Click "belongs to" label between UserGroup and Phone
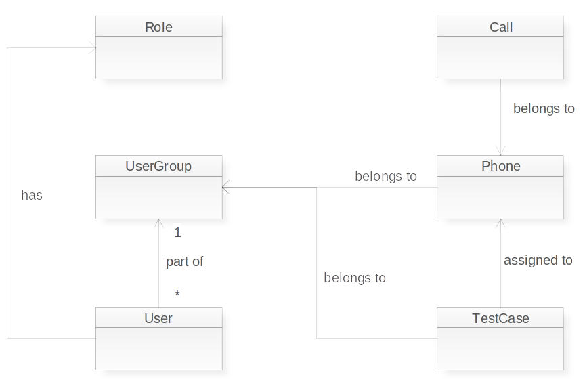Viewport: 585px width, 392px height. 386,177
